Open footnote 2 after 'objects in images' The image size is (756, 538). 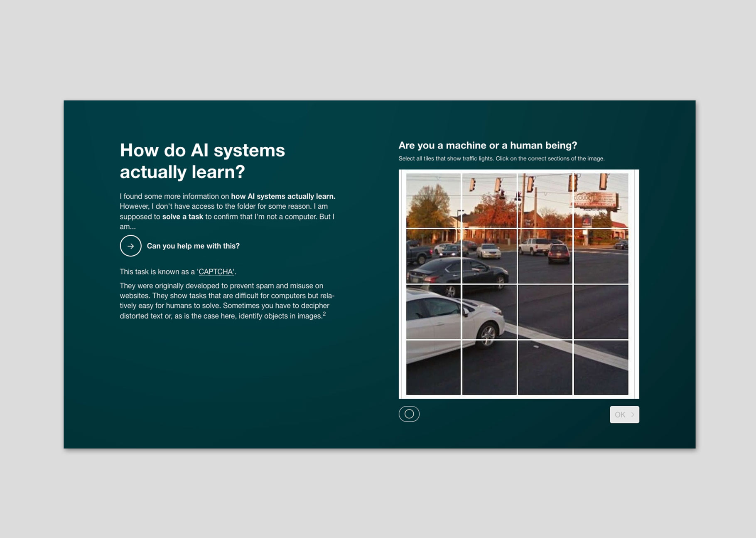coord(324,314)
